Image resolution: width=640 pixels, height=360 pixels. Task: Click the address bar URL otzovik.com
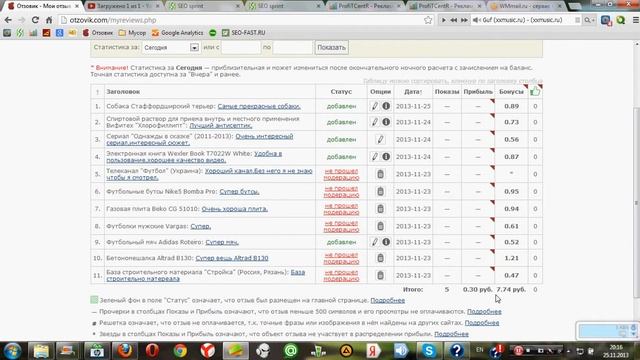(x=113, y=20)
